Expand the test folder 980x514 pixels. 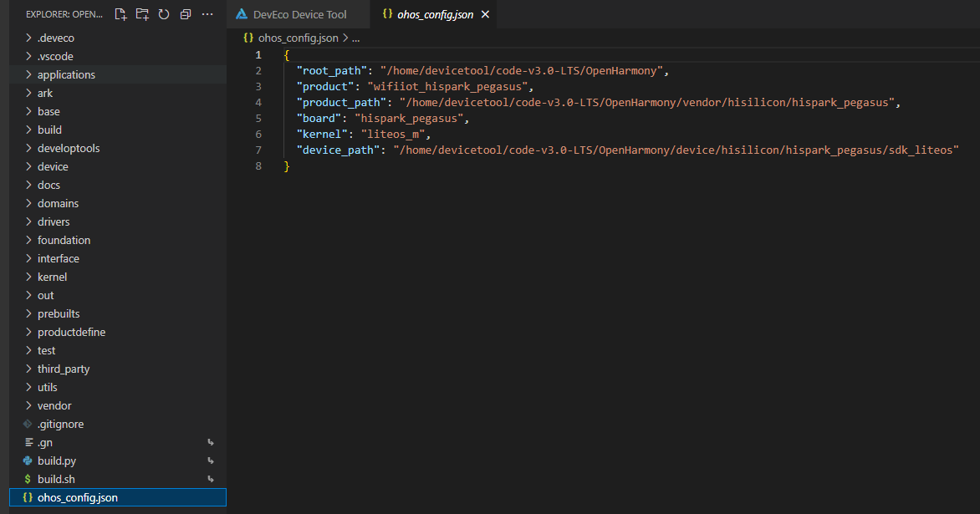pos(118,351)
